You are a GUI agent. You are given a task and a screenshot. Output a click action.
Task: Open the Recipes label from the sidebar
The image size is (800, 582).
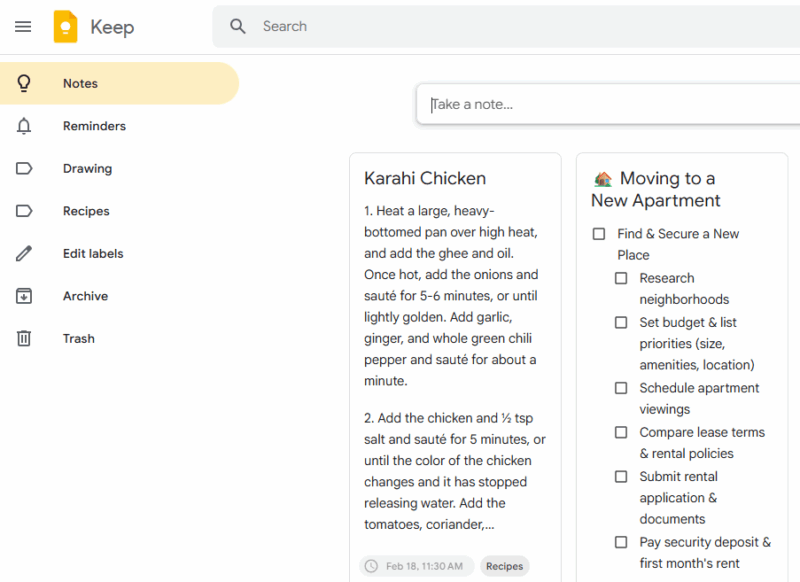(86, 211)
